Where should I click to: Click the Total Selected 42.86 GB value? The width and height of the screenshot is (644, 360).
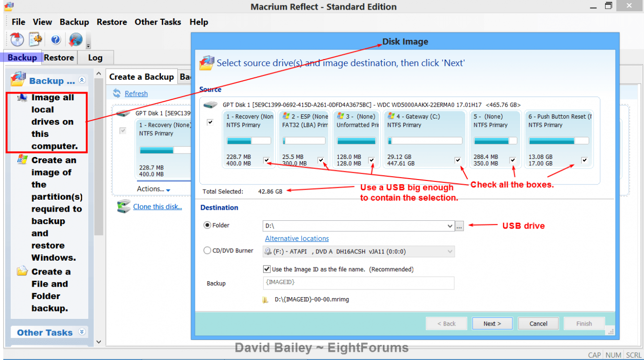270,192
